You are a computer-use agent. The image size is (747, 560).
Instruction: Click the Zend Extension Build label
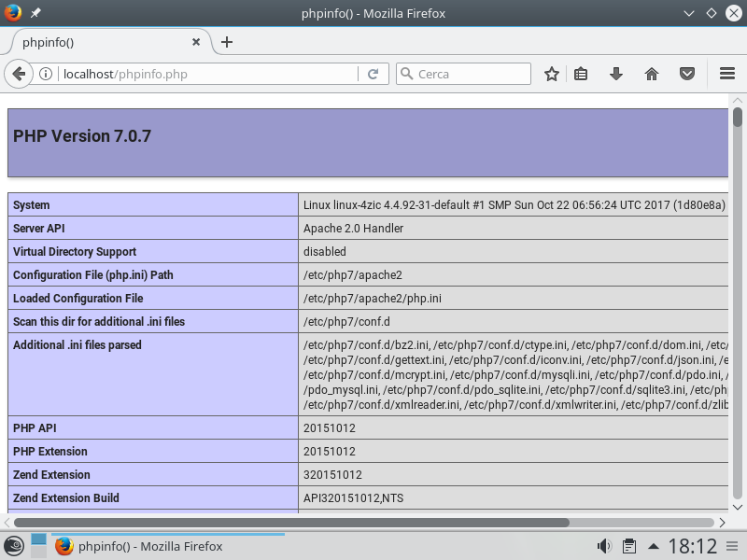pyautogui.click(x=66, y=497)
